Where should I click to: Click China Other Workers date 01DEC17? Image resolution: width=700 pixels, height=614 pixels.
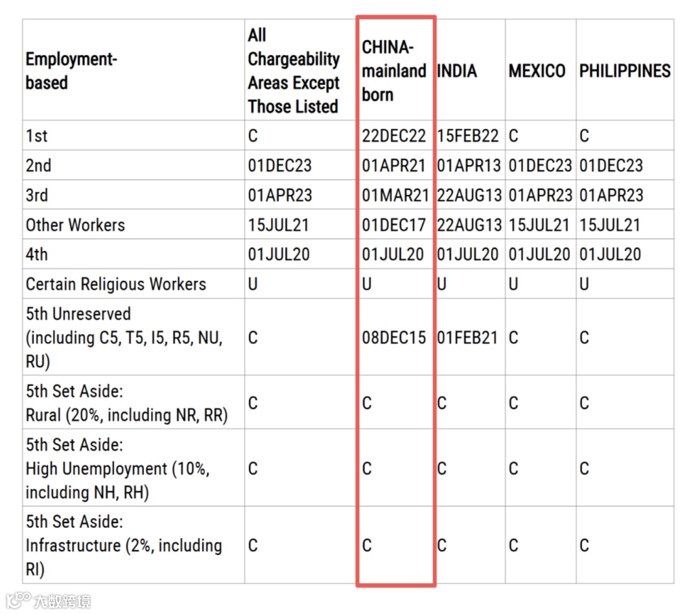393,225
